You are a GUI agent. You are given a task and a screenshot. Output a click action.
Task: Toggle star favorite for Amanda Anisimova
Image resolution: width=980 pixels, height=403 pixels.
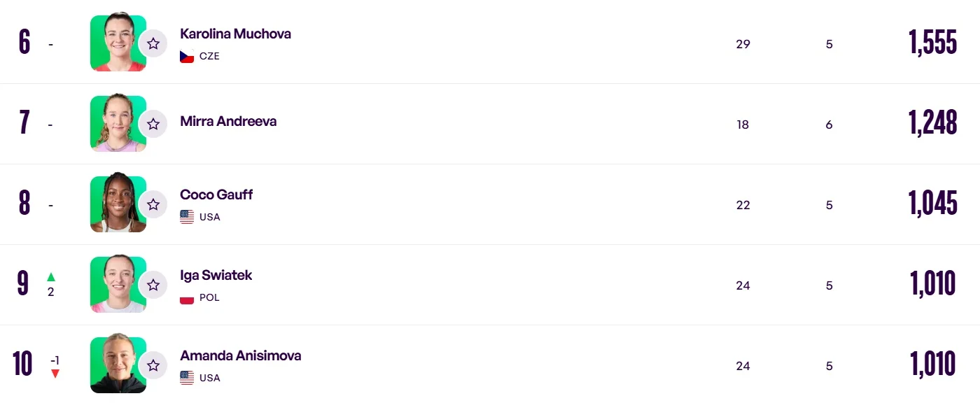click(x=153, y=365)
